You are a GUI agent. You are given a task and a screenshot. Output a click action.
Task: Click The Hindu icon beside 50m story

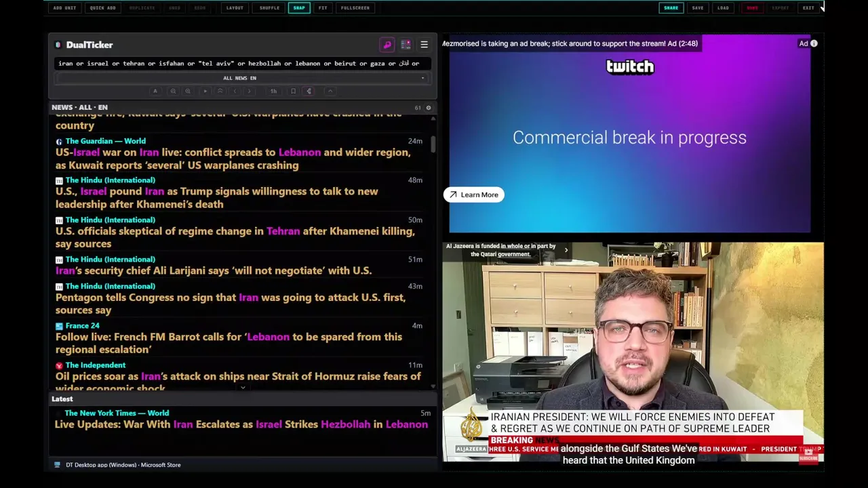click(59, 220)
